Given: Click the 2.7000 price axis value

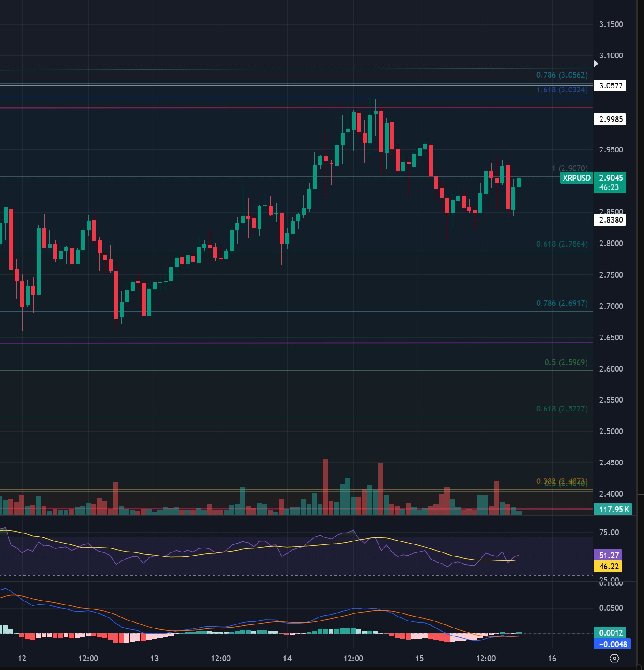Looking at the screenshot, I should click(611, 306).
